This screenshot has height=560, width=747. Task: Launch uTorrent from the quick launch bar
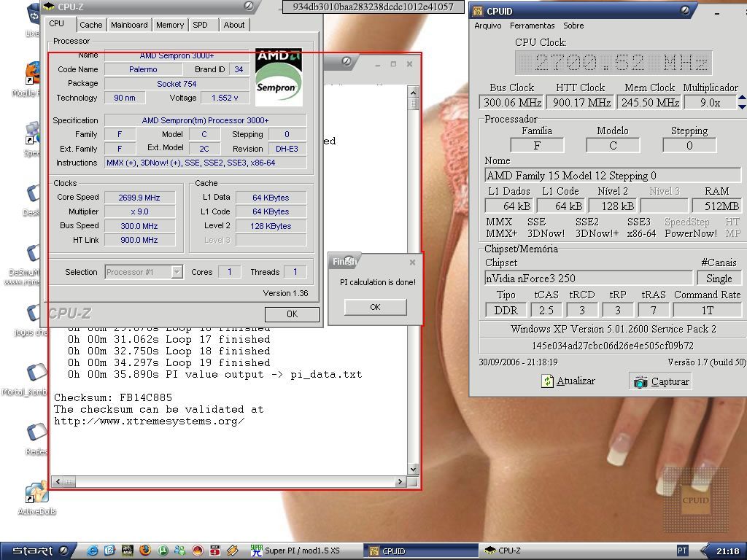tap(163, 551)
